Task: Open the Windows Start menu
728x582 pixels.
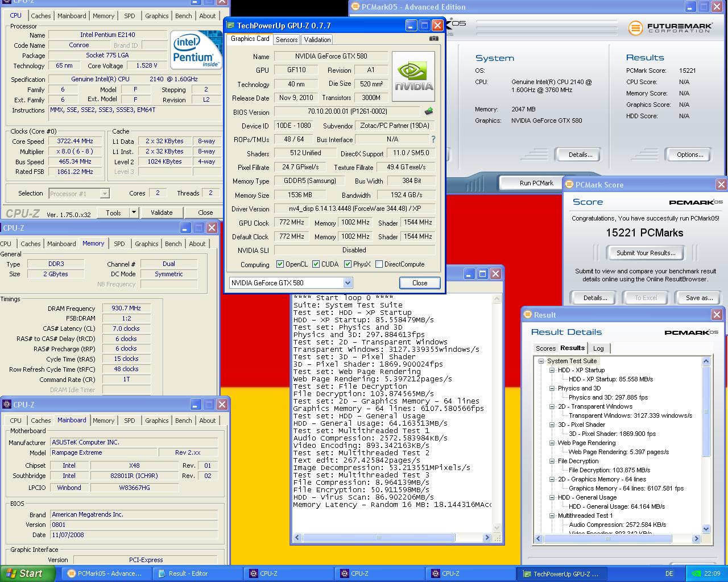Action: tap(28, 573)
